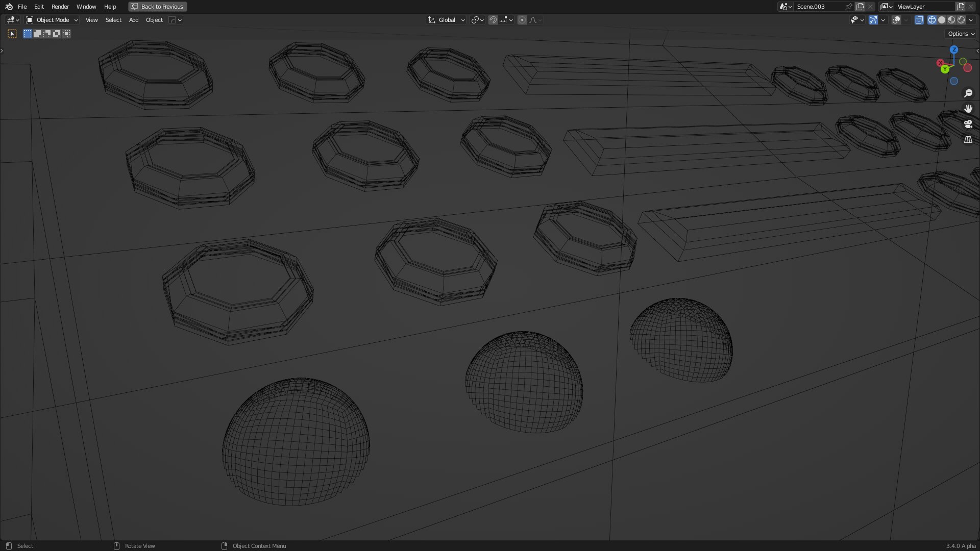Image resolution: width=980 pixels, height=551 pixels.
Task: Edit the Scene.003 name field
Action: 819,7
